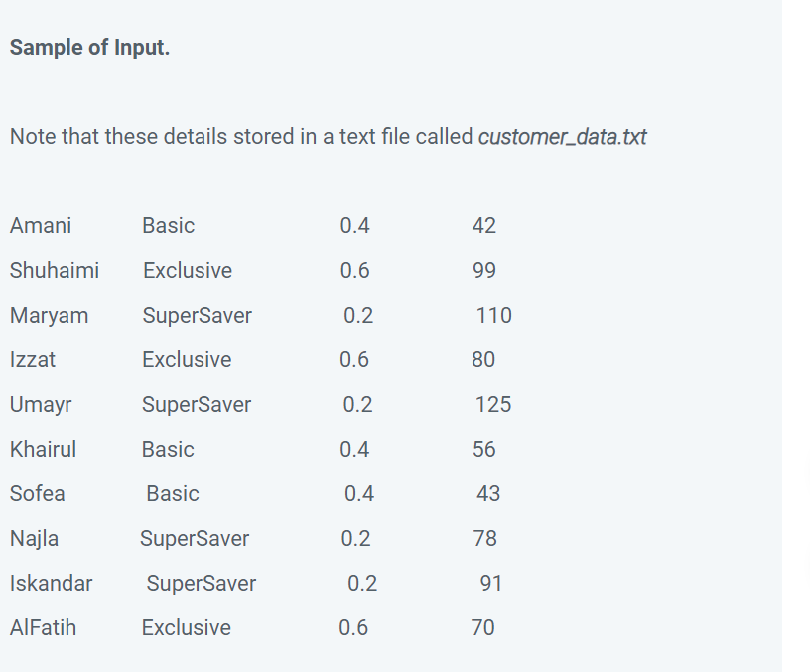Viewport: 810px width, 672px height.
Task: Click the number 125 in Umayr's row
Action: point(493,405)
